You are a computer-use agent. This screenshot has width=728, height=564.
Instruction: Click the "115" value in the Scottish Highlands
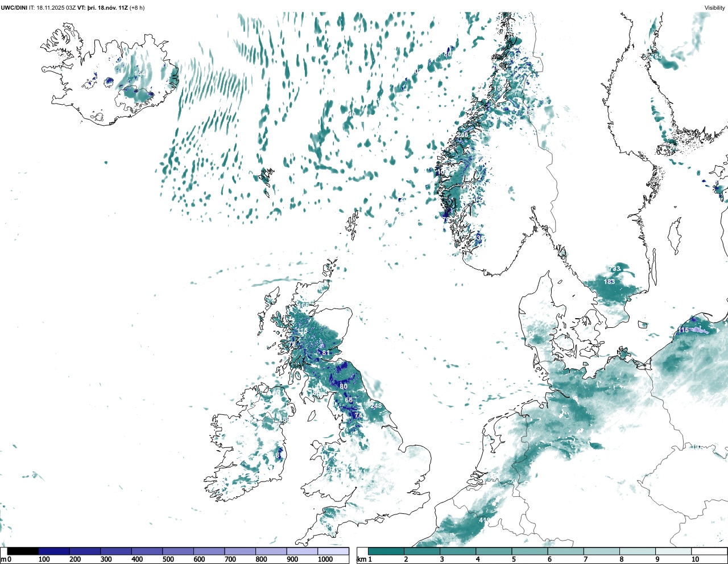tap(302, 331)
